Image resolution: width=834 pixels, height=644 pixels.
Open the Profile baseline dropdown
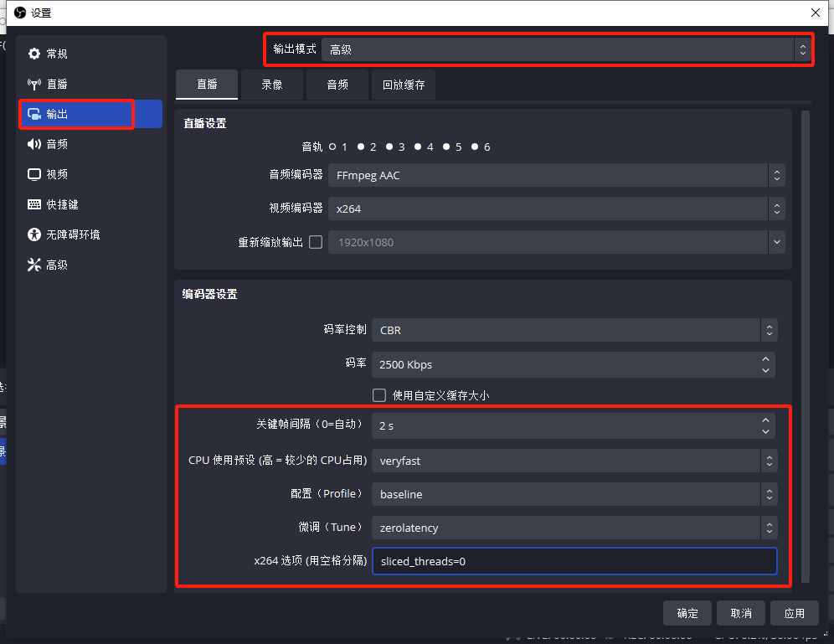coord(574,495)
